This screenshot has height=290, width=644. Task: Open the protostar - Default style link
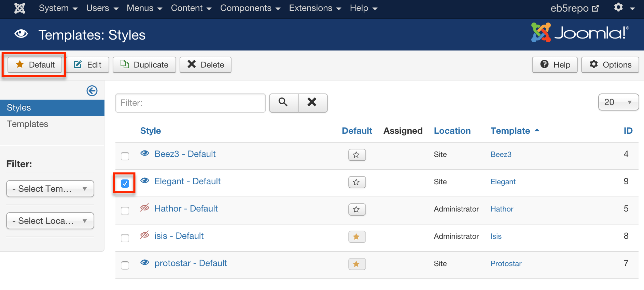191,263
